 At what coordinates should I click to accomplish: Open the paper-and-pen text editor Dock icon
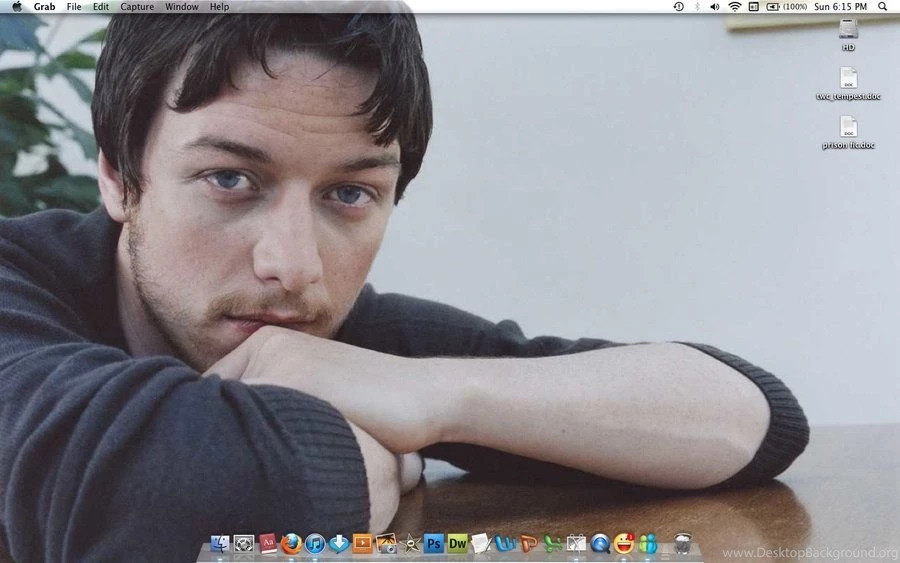click(481, 543)
